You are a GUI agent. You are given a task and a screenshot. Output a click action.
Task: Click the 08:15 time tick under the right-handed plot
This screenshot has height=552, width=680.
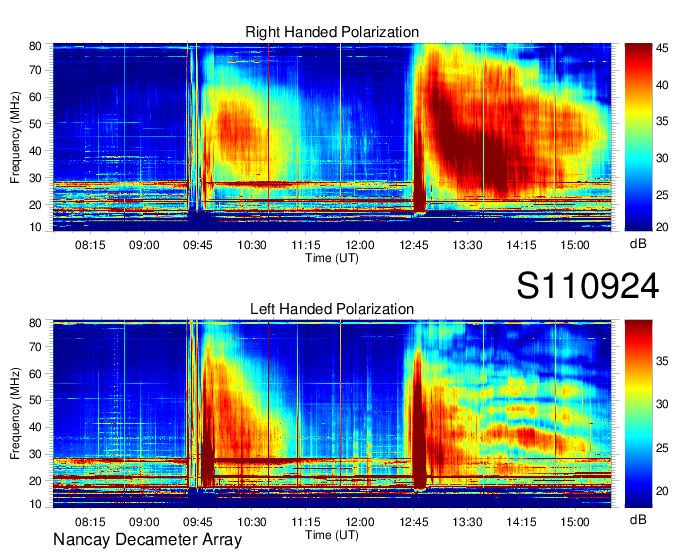[90, 245]
